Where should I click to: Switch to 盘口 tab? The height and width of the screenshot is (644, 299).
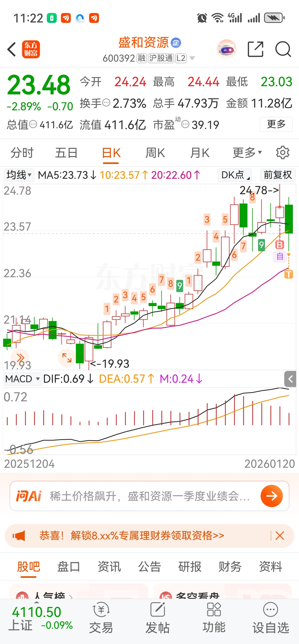click(x=69, y=566)
